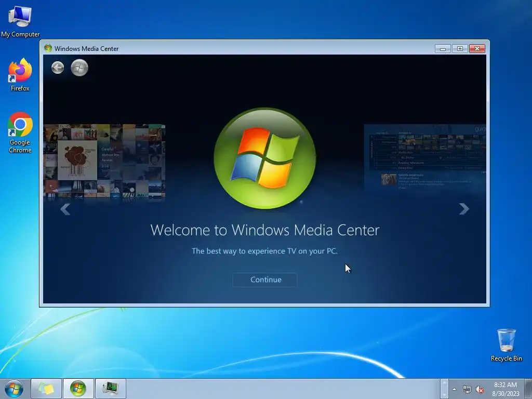532x399 pixels.
Task: Open the system monitor taskbar application
Action: click(110, 389)
